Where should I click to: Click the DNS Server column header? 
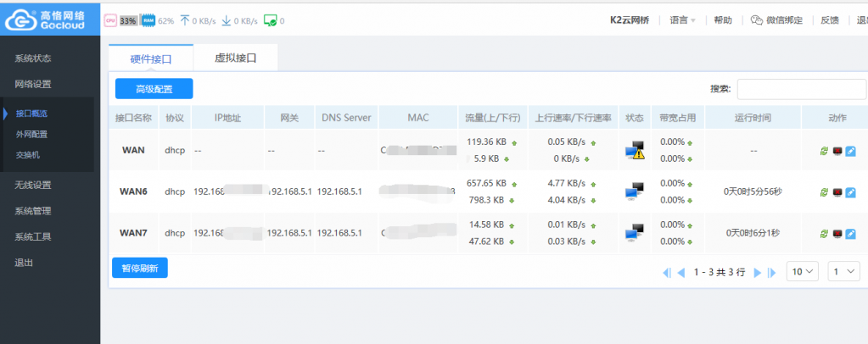[x=346, y=118]
